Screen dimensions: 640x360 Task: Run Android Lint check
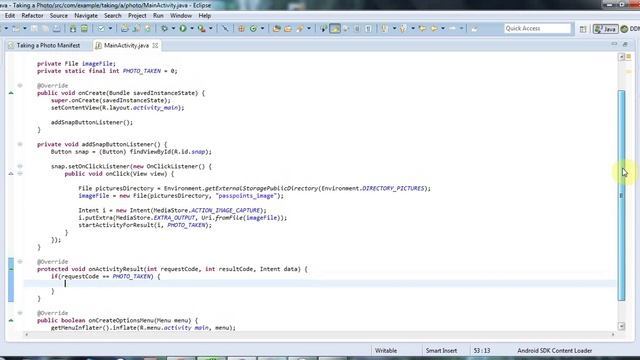101,29
